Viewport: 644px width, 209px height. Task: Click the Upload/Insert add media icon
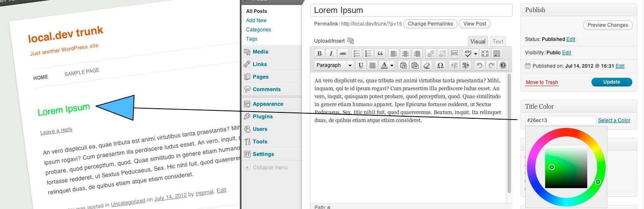(350, 41)
